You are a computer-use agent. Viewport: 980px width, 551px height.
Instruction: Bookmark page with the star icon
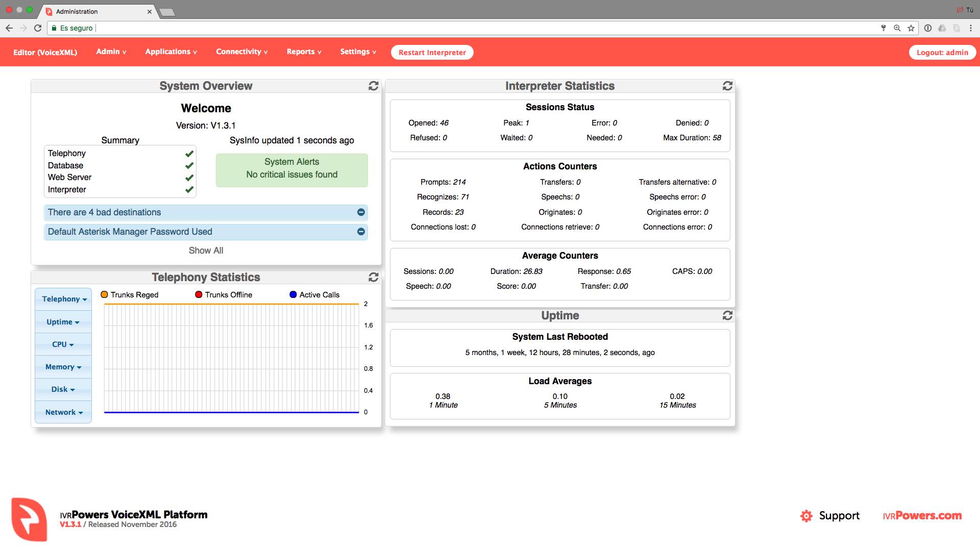coord(911,28)
